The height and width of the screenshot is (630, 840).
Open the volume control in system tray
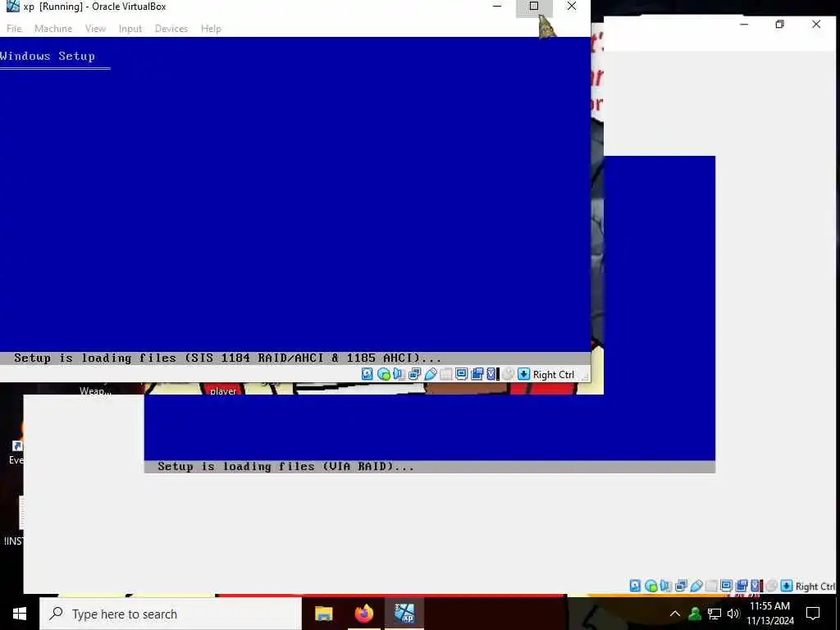(x=733, y=614)
